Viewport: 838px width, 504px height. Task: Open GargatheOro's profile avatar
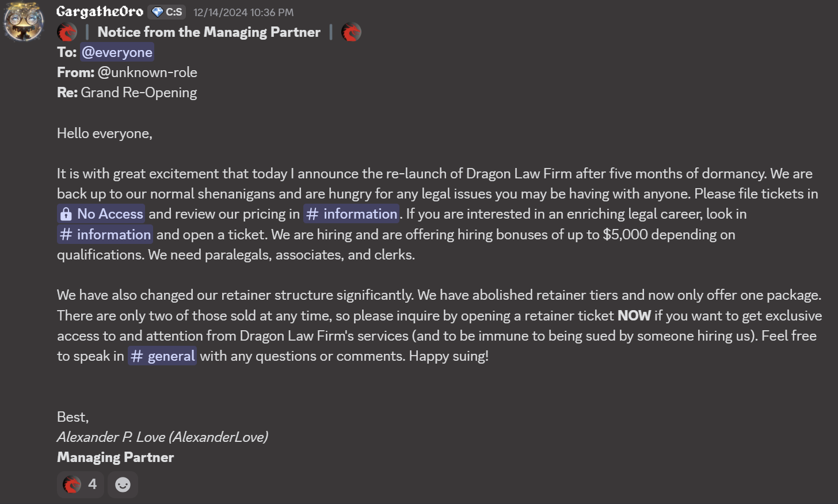tap(24, 21)
